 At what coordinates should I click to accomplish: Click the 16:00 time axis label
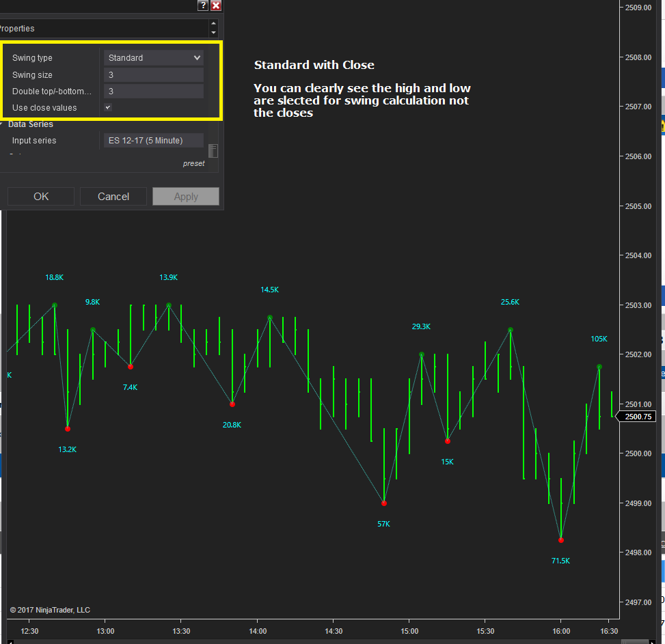(x=561, y=631)
